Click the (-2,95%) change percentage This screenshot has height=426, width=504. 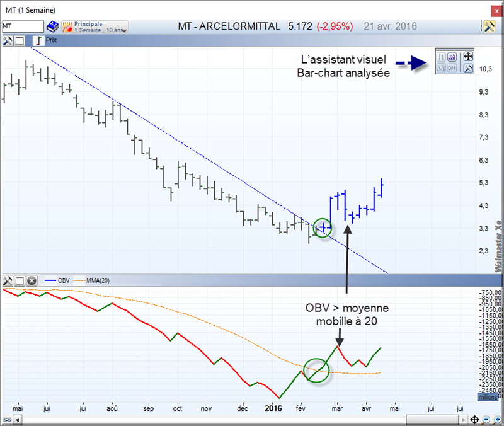click(x=335, y=26)
